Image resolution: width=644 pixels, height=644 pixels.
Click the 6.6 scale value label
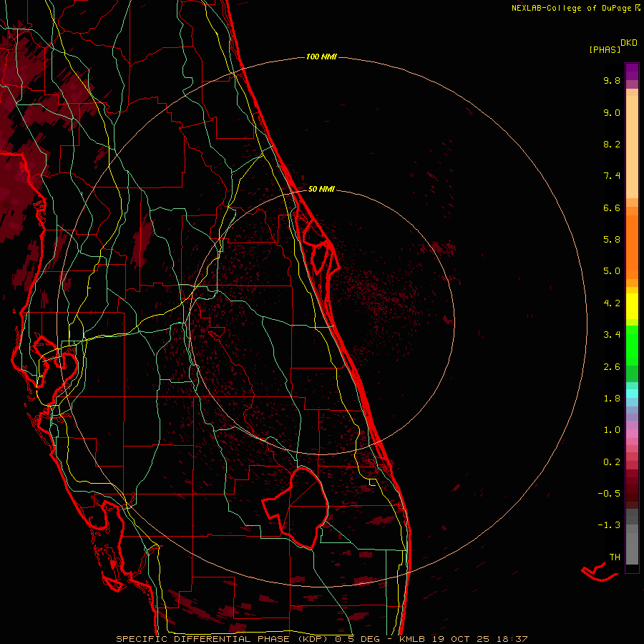click(611, 208)
